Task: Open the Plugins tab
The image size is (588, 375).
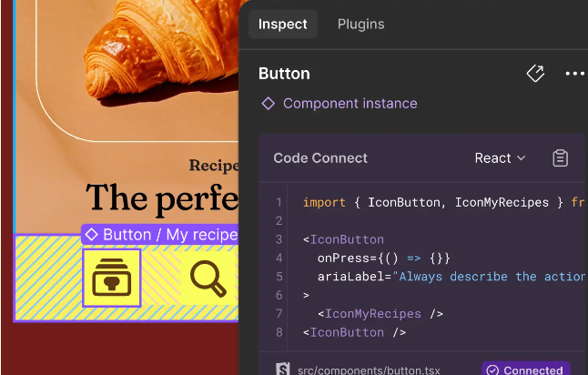Action: click(360, 25)
